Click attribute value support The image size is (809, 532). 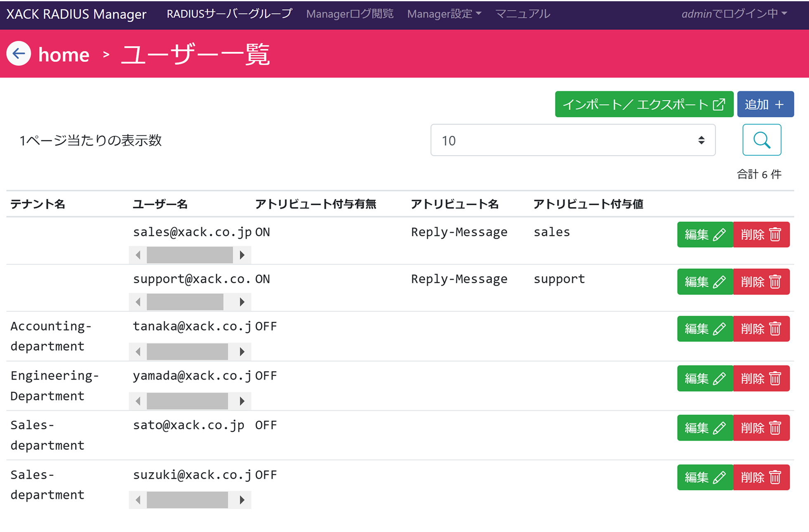click(559, 279)
